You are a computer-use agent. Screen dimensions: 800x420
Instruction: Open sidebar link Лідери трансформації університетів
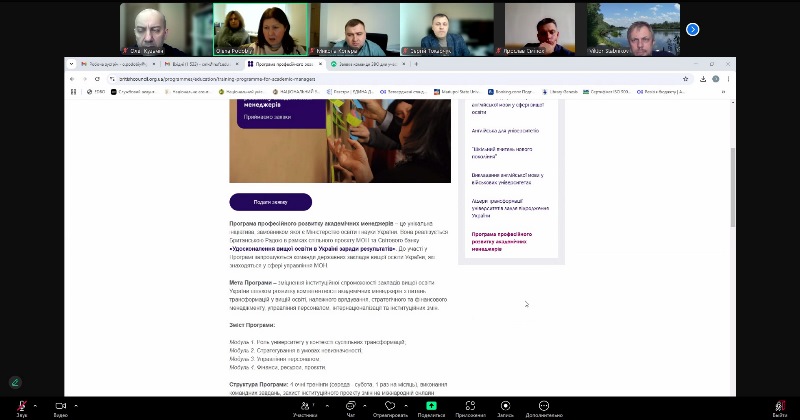pos(510,208)
